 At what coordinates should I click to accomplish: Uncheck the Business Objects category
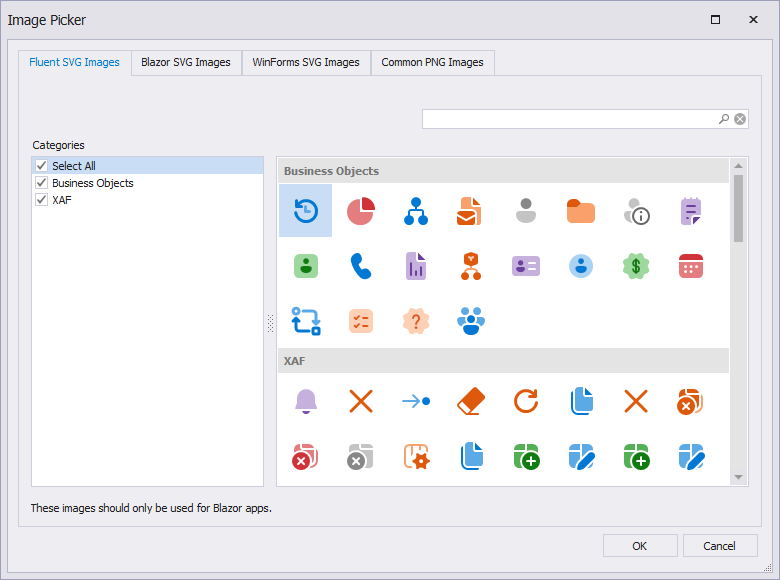(41, 183)
